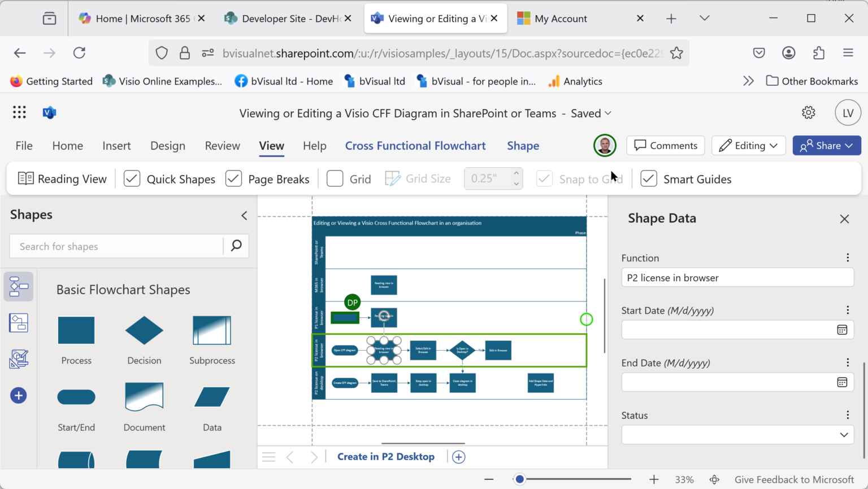Enable the Grid checkbox
The width and height of the screenshot is (868, 489).
[x=335, y=178]
